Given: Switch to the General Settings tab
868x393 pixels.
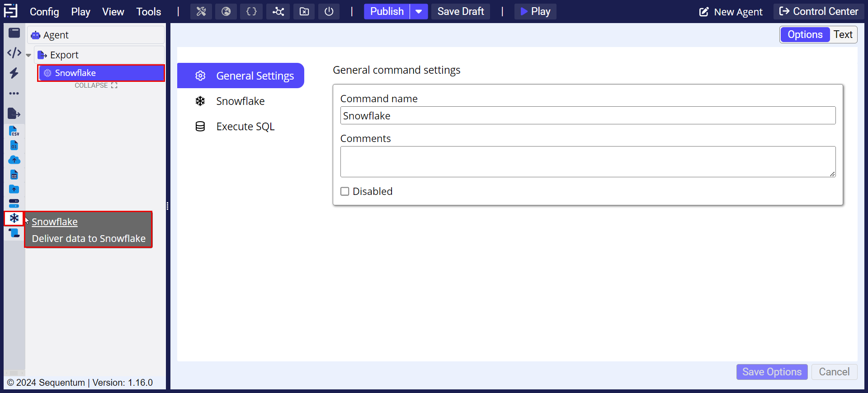Looking at the screenshot, I should pos(241,76).
